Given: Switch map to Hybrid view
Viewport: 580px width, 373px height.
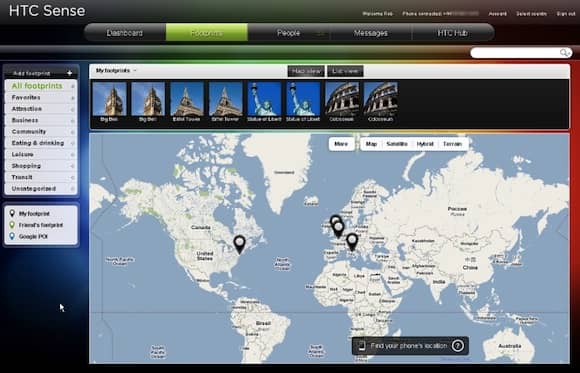Looking at the screenshot, I should click(425, 144).
